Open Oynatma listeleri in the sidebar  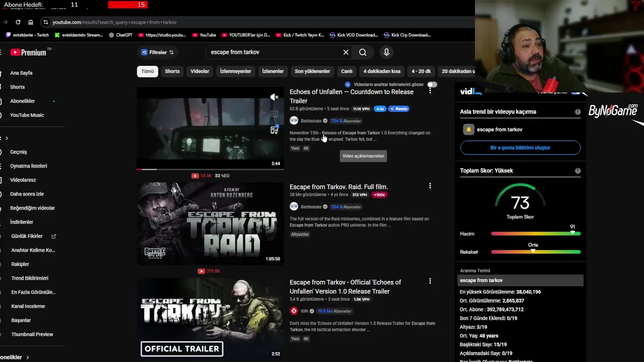pos(28,166)
